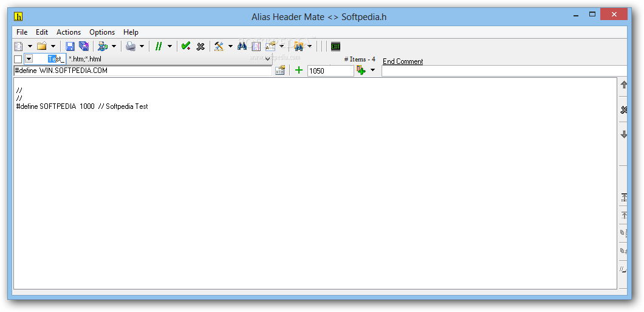Expand the Open folder dropdown arrow

[53, 46]
